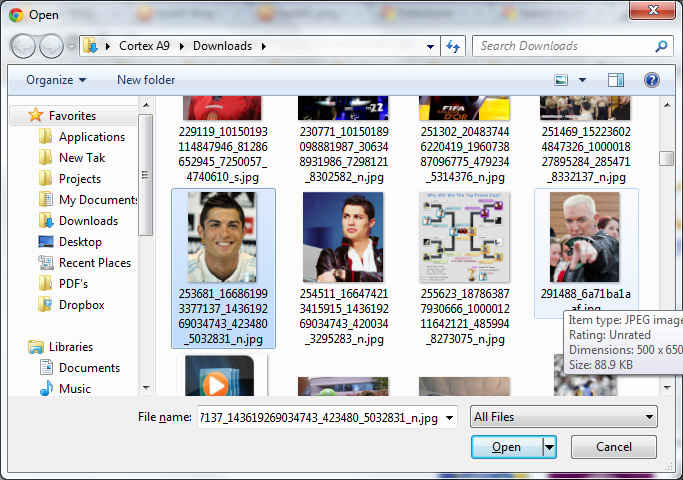
Task: Select the Music library icon
Action: coord(46,388)
